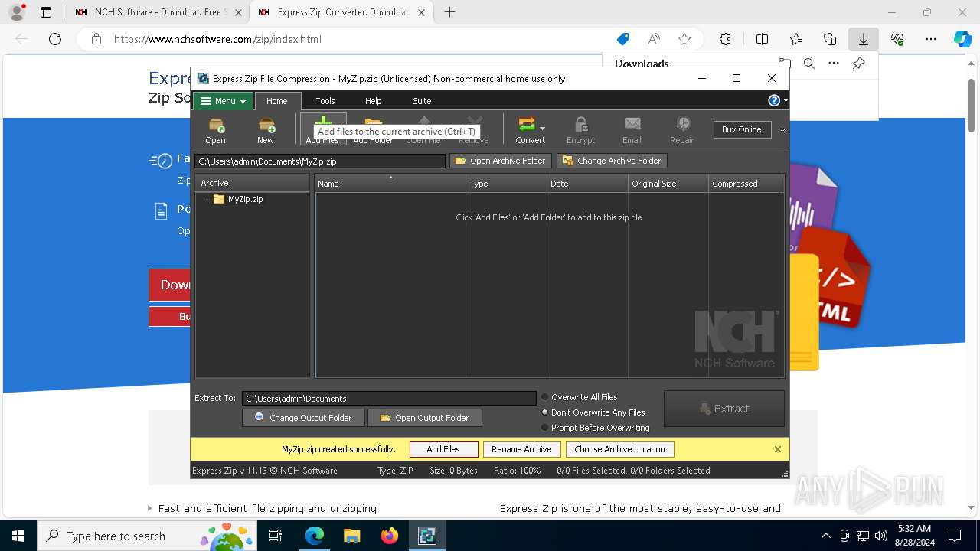Image resolution: width=980 pixels, height=551 pixels.
Task: Click the archive path input field
Action: 320,161
